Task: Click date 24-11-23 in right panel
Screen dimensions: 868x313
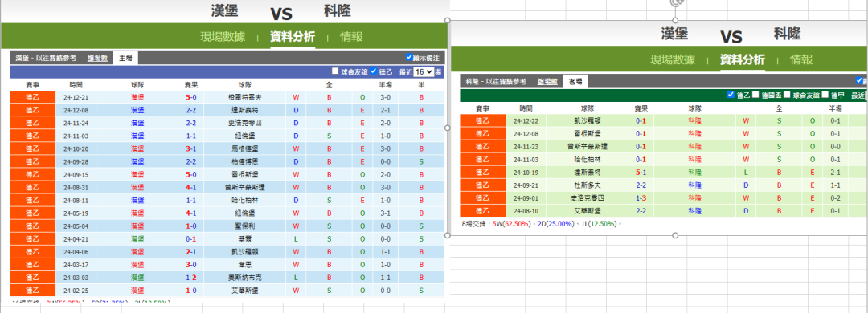Action: click(x=526, y=147)
